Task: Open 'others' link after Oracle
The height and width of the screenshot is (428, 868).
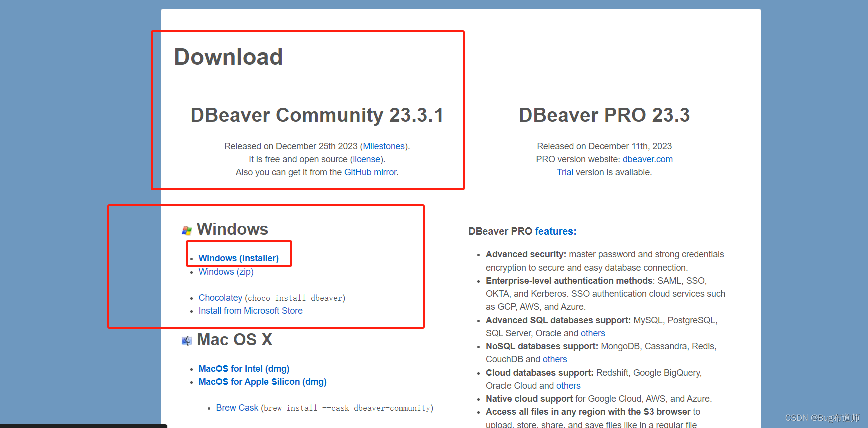Action: point(593,333)
